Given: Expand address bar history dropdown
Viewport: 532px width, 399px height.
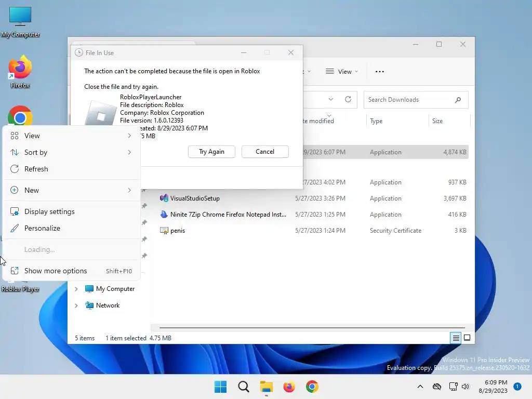Looking at the screenshot, I should click(x=331, y=99).
